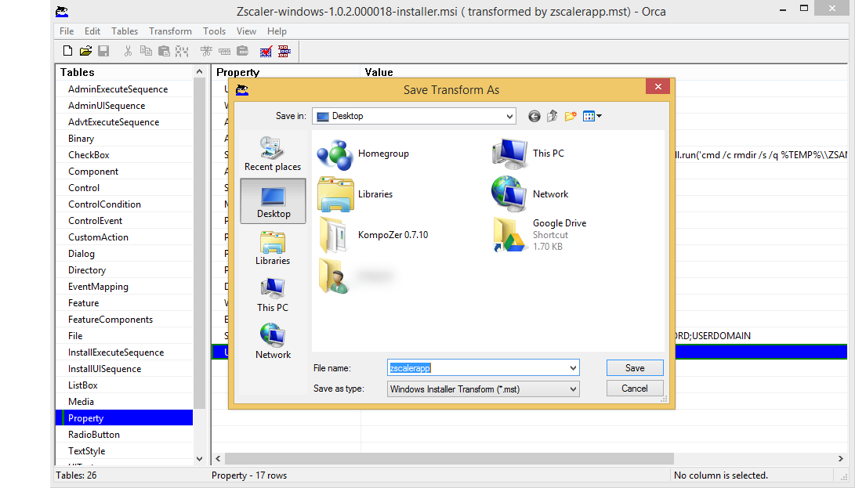The width and height of the screenshot is (855, 488).
Task: Open the Save in location dropdown
Action: tap(508, 116)
